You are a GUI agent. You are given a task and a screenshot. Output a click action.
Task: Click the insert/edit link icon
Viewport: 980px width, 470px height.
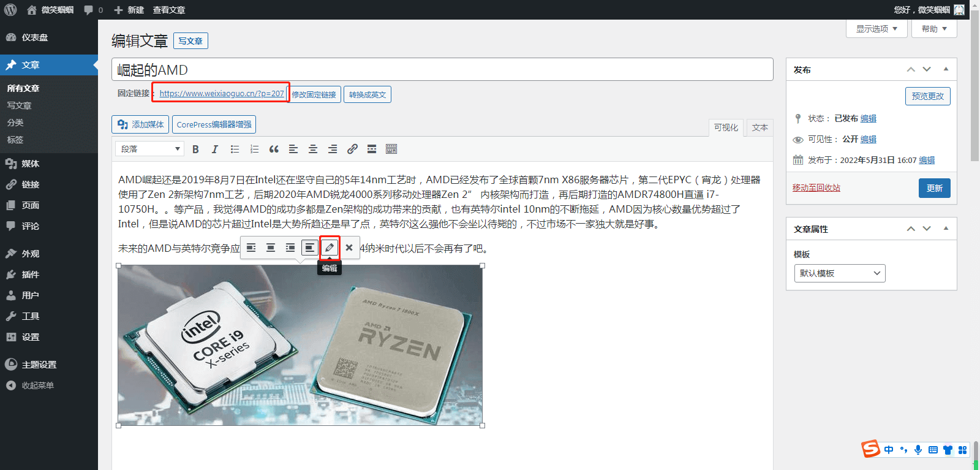click(x=352, y=149)
